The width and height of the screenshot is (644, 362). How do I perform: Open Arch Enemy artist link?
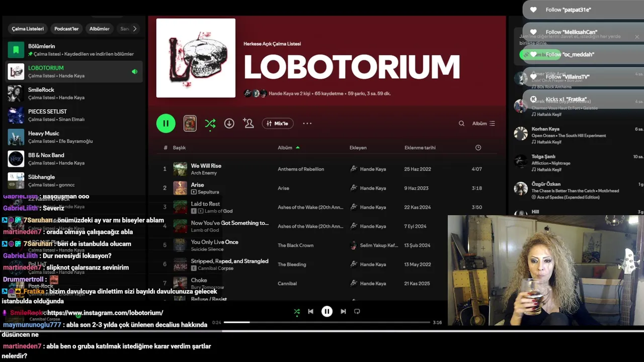[x=204, y=173]
